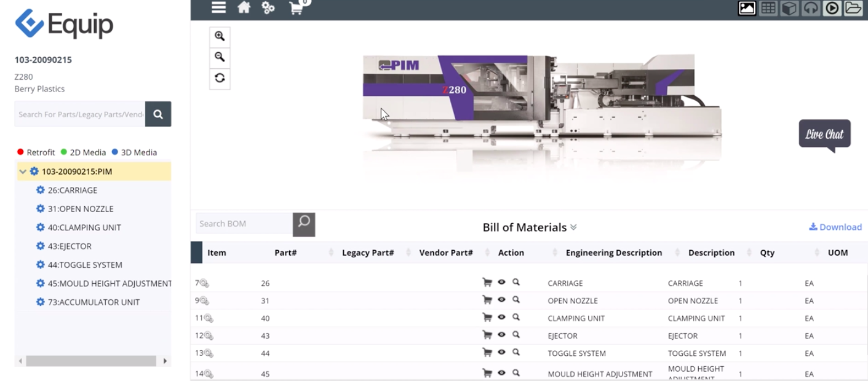Select 31:OPEN NOZZLE in the tree
The image size is (868, 381).
tap(81, 209)
